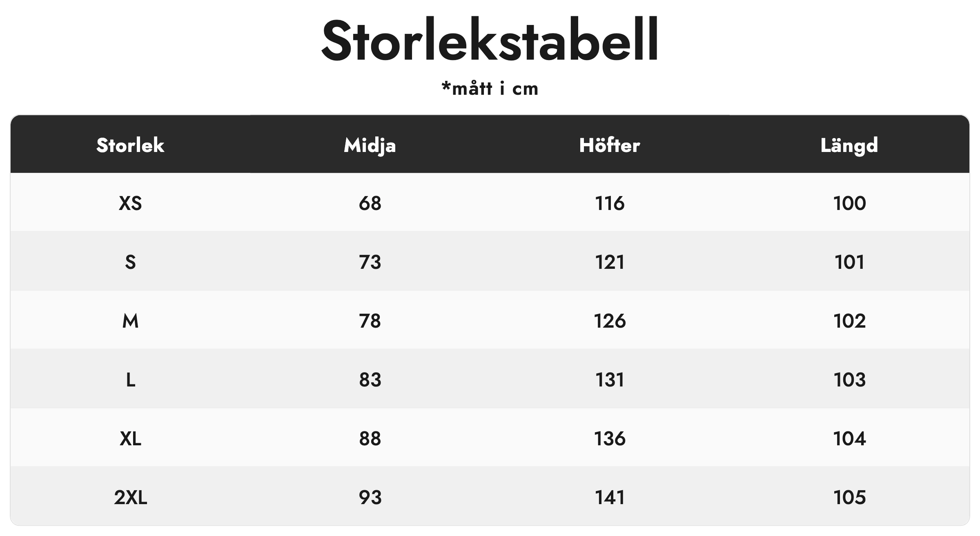Select the XS size row label

(130, 203)
